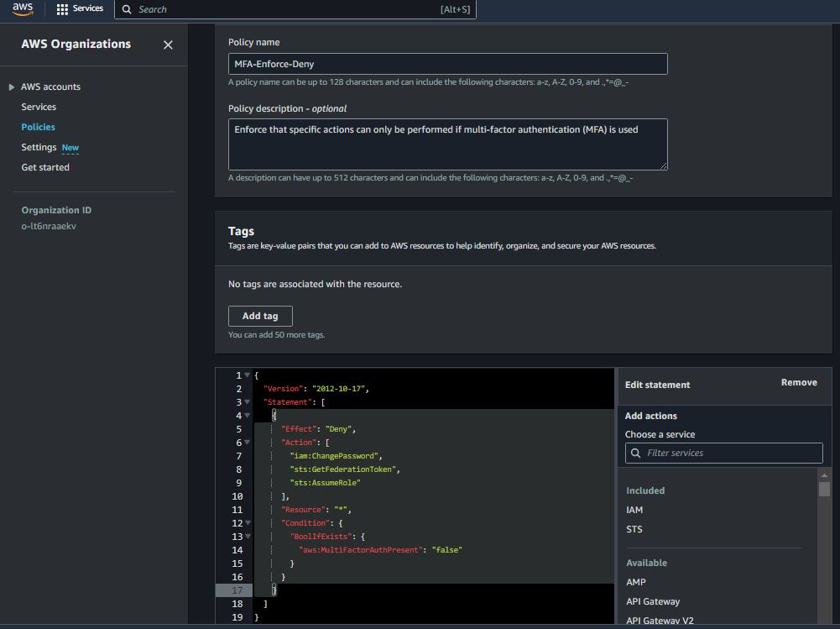
Task: Remove the current policy statement
Action: (x=798, y=383)
